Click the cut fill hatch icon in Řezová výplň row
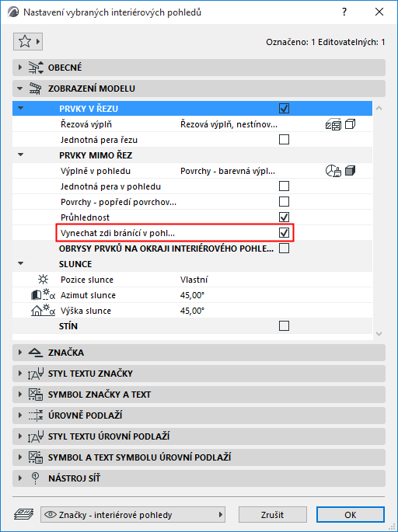 coord(333,124)
